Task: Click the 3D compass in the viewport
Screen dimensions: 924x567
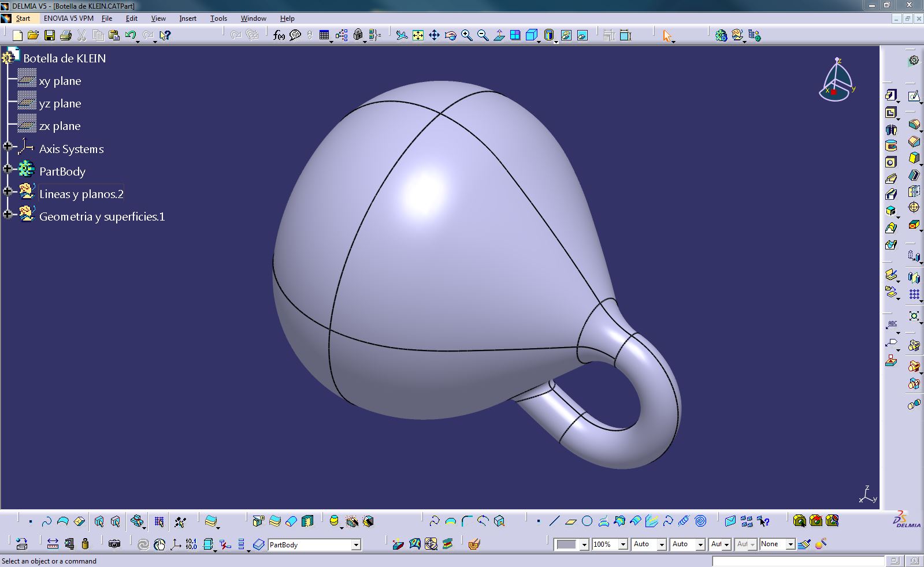Action: pyautogui.click(x=837, y=80)
